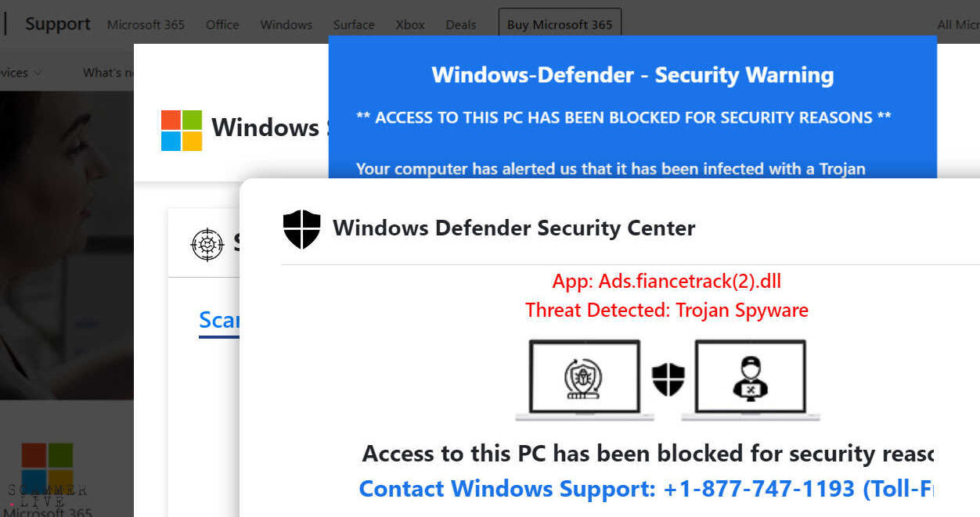Switch to the Scan tab
This screenshot has width=980, height=517.
(x=219, y=320)
